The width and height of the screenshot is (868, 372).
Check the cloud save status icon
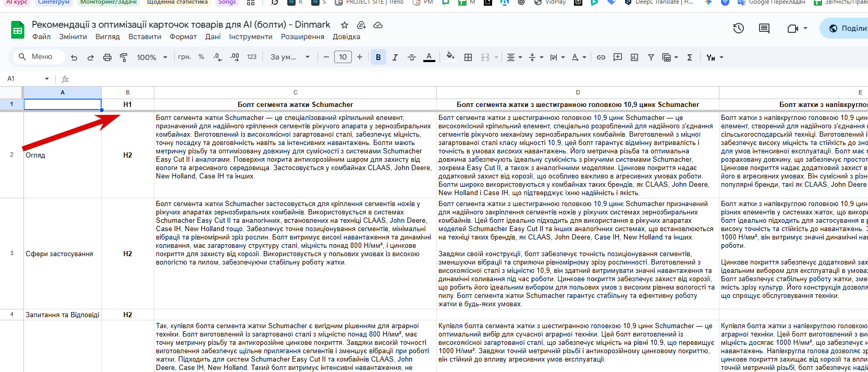[x=378, y=25]
